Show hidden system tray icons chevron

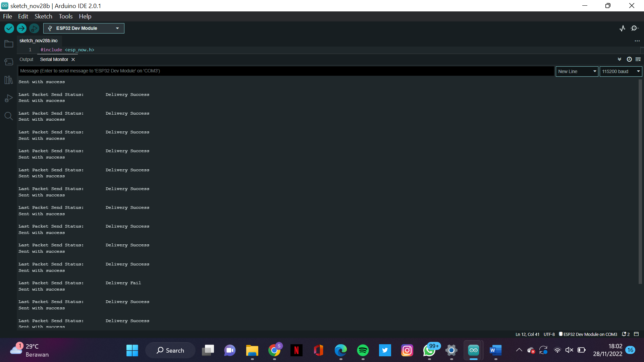tap(519, 350)
